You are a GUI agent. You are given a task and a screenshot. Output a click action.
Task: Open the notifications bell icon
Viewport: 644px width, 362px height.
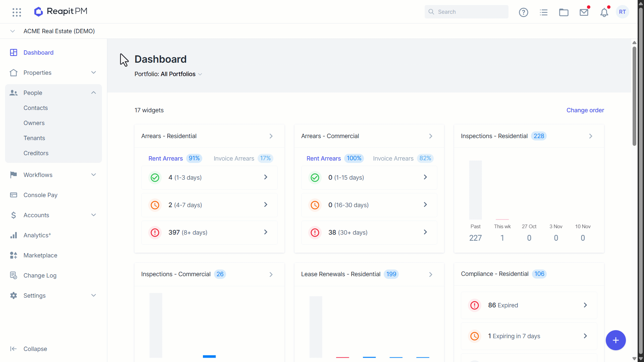(x=604, y=12)
